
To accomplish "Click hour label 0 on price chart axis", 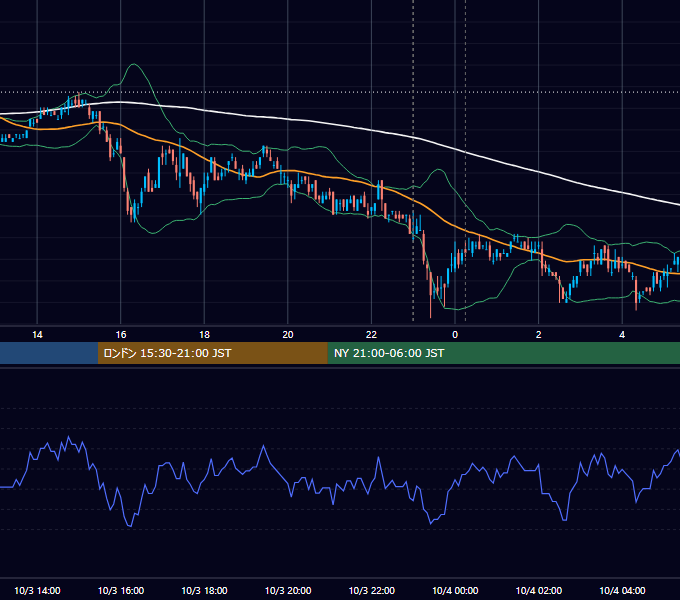I will [x=455, y=335].
